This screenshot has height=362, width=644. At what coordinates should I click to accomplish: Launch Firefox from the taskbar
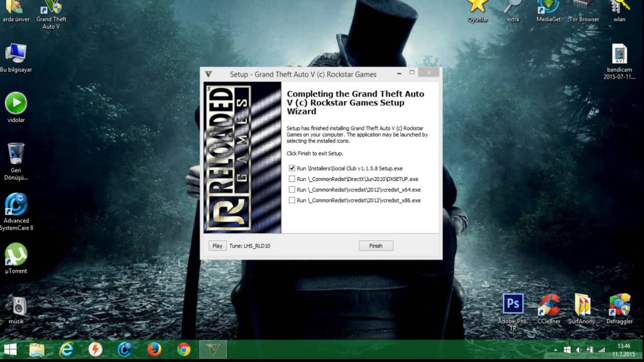[x=154, y=349]
